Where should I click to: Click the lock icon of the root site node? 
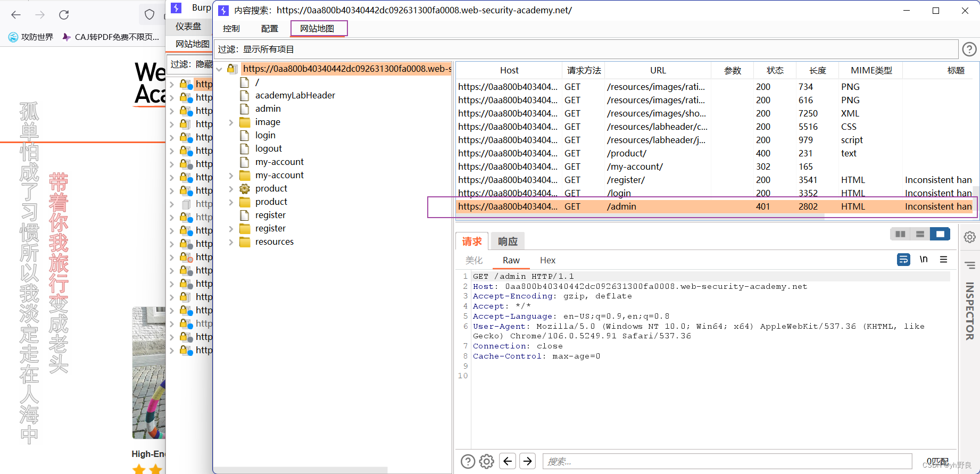pyautogui.click(x=232, y=69)
